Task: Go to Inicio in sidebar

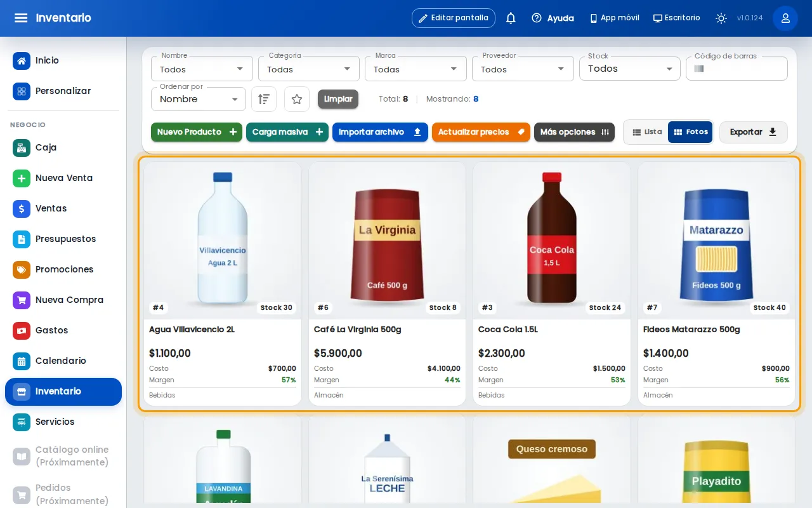Action: pyautogui.click(x=63, y=60)
